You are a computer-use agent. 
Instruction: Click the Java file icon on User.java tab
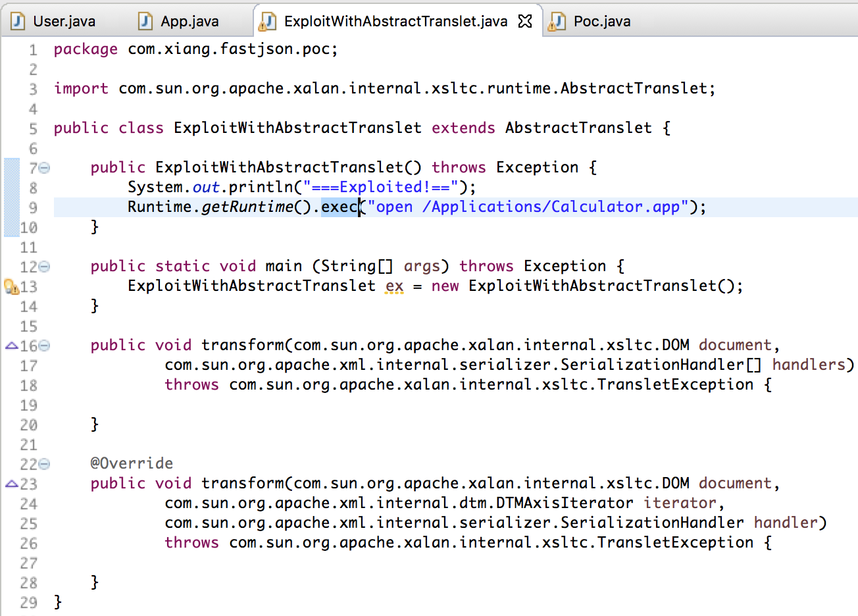tap(18, 22)
